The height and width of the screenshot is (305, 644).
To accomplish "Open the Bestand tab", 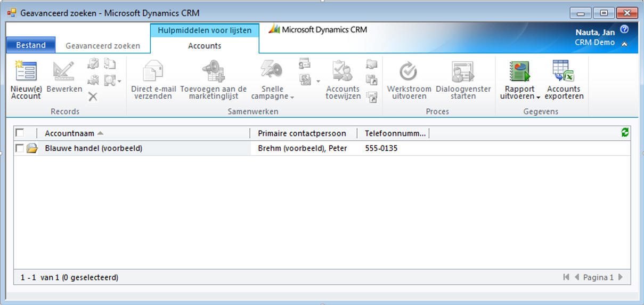I will tap(31, 45).
